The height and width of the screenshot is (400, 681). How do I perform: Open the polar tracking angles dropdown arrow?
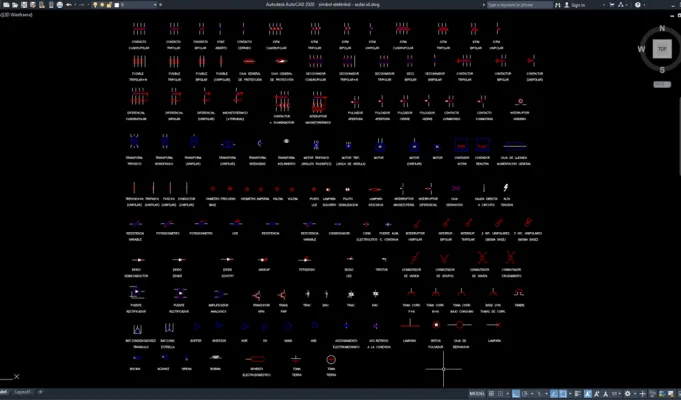click(532, 394)
